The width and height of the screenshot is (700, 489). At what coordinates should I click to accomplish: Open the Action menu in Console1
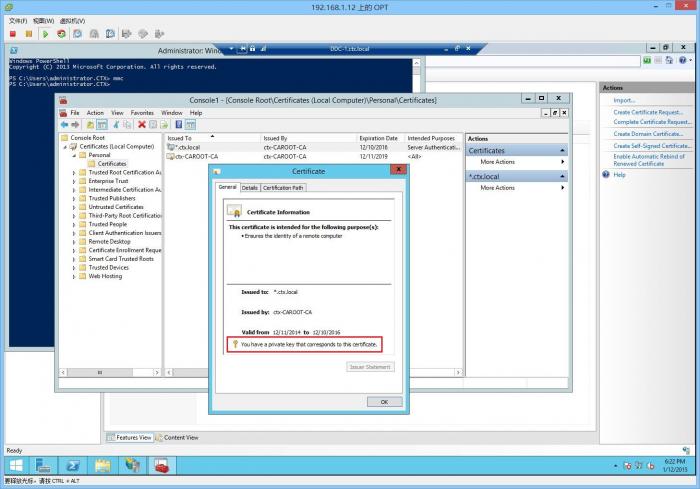tap(95, 113)
